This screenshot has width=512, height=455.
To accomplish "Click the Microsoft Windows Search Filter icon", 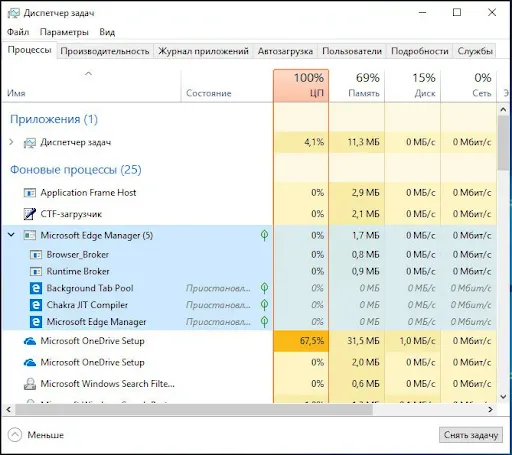I will [x=30, y=384].
